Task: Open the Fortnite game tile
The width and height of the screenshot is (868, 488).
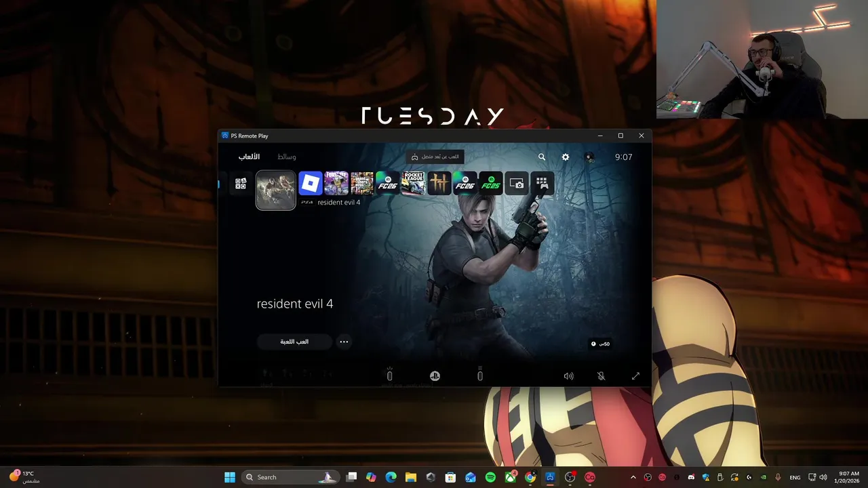Action: [336, 184]
